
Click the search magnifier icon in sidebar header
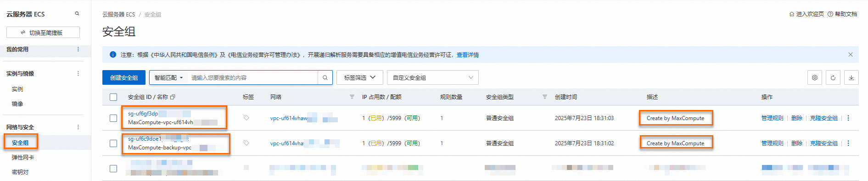pos(77,14)
